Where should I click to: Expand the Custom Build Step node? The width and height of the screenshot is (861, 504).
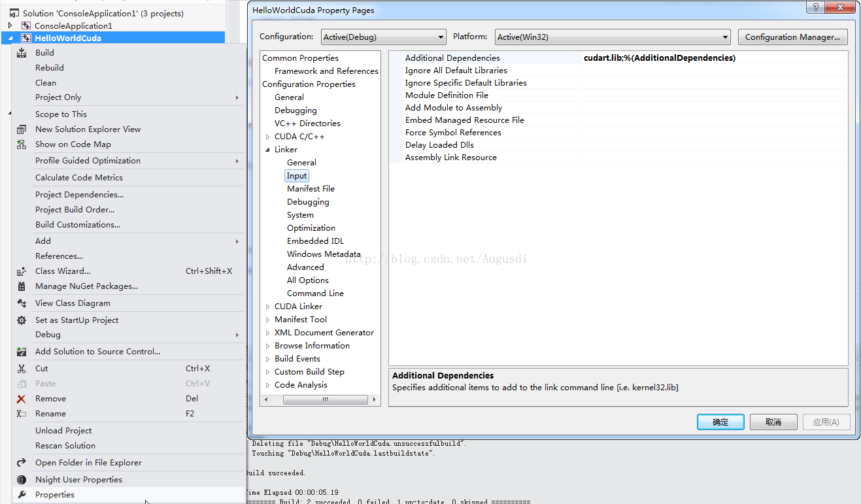coord(268,372)
